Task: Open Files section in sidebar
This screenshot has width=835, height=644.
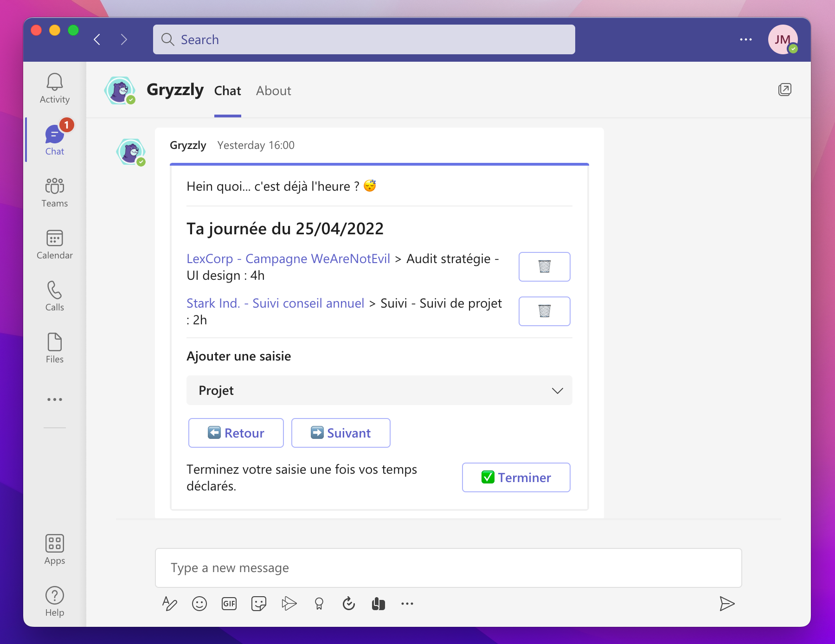Action: pyautogui.click(x=54, y=348)
